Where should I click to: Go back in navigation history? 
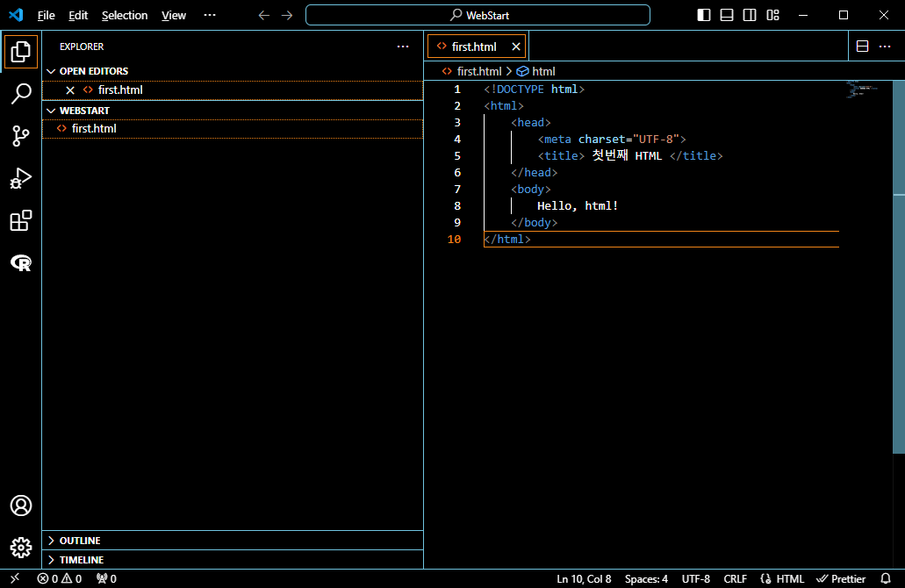click(263, 16)
